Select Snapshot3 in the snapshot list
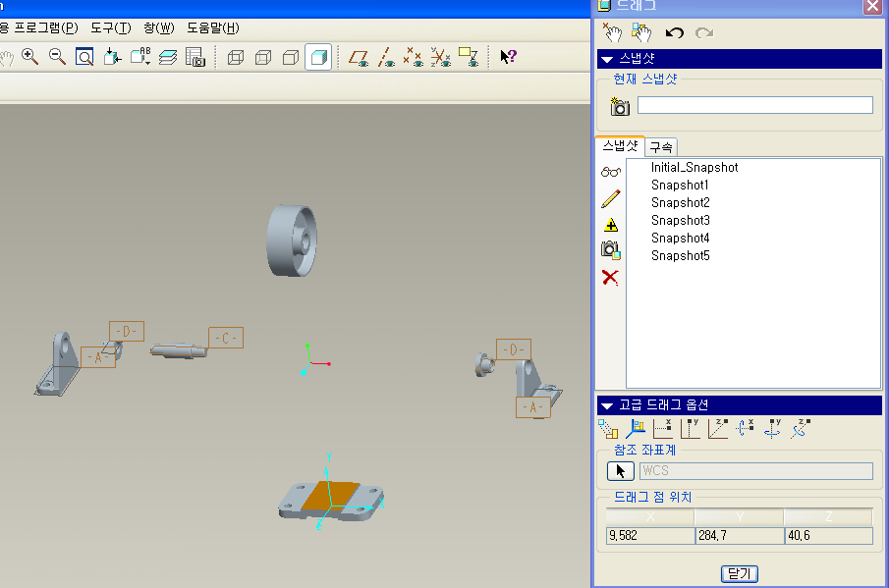The image size is (889, 588). click(680, 221)
